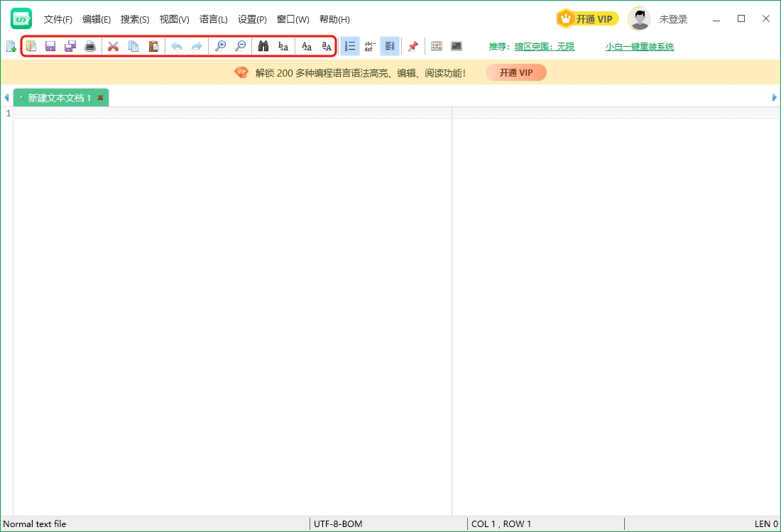
Task: Open the 语言(L) menu
Action: [x=213, y=20]
